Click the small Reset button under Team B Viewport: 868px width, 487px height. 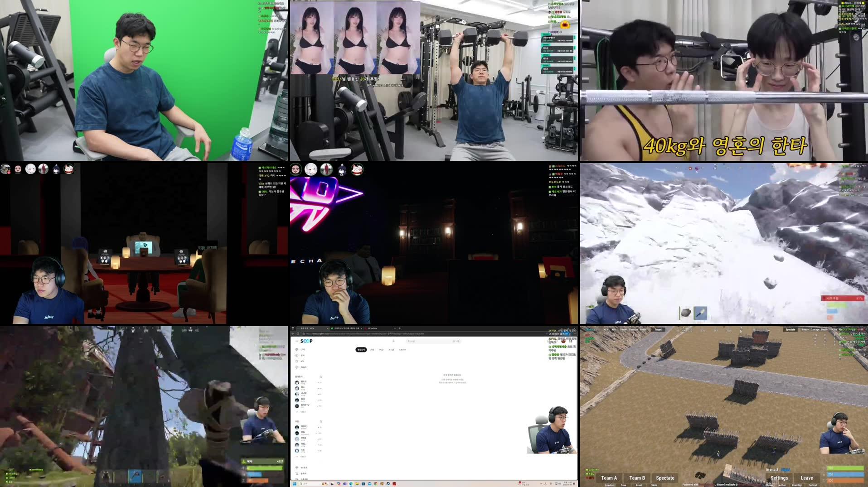click(639, 485)
